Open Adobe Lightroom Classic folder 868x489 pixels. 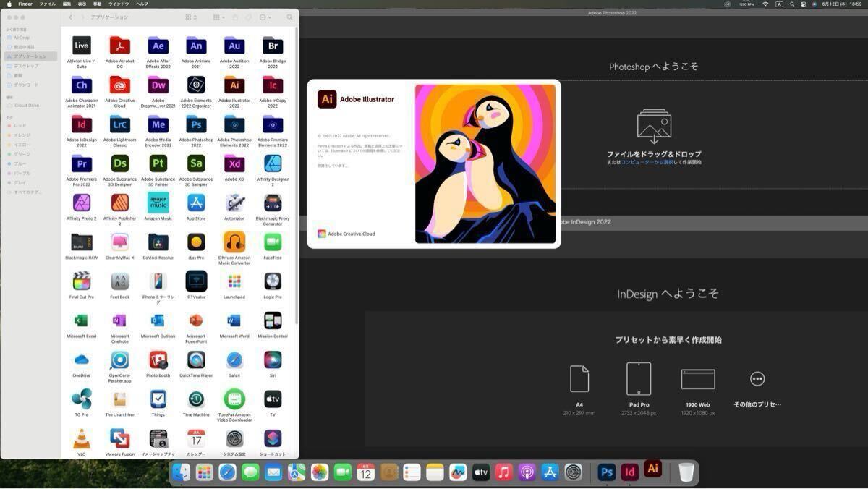(x=119, y=124)
